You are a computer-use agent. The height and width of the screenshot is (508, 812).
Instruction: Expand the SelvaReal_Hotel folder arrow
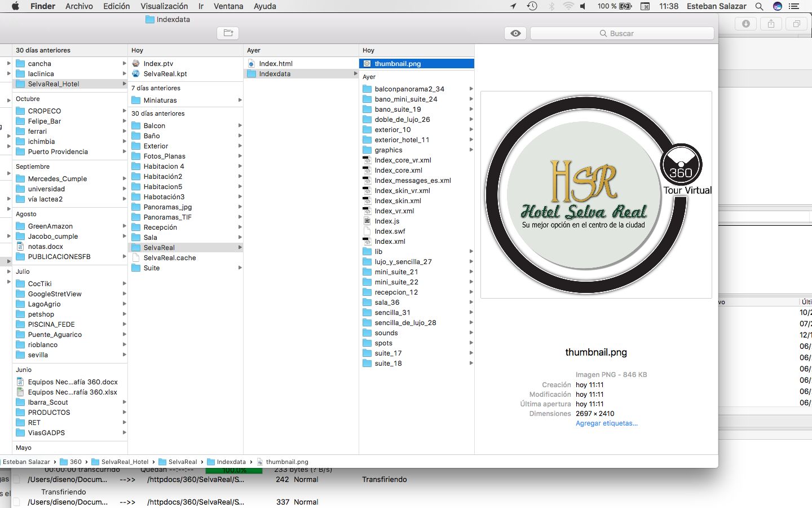click(x=124, y=84)
